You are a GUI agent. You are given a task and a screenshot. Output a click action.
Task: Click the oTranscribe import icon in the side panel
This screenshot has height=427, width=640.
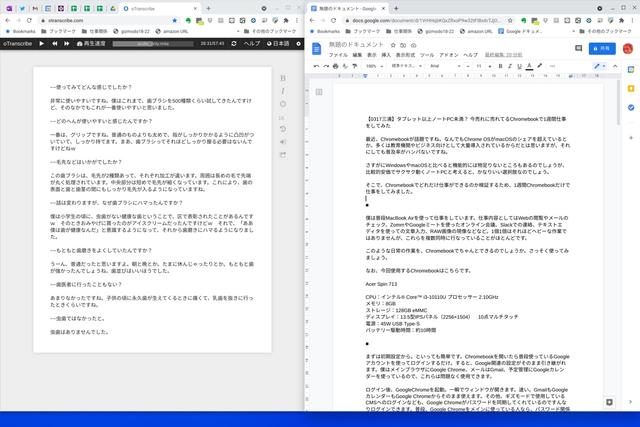283,142
